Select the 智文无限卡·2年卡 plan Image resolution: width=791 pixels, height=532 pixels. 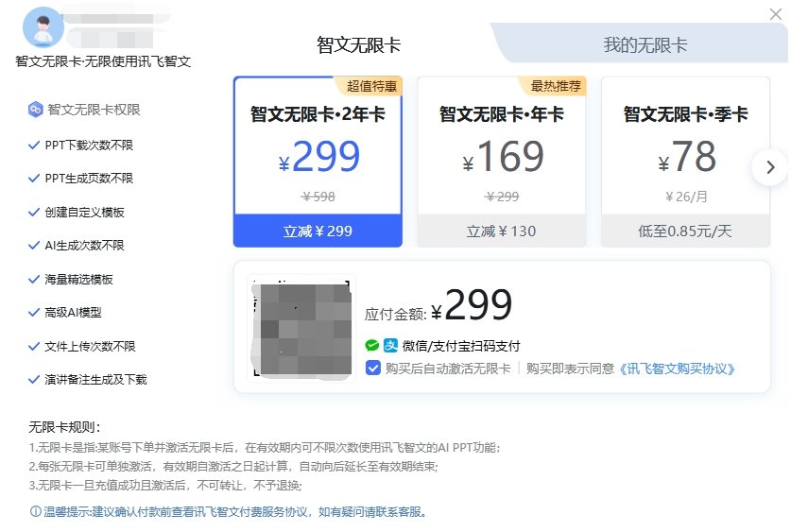[318, 162]
